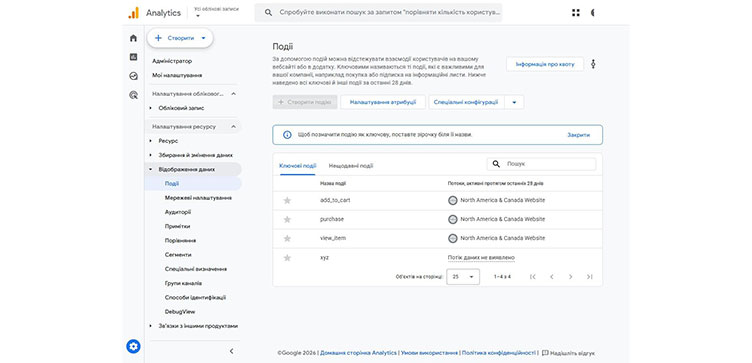
Task: Open Сегменти in the sidebar
Action: coord(178,255)
